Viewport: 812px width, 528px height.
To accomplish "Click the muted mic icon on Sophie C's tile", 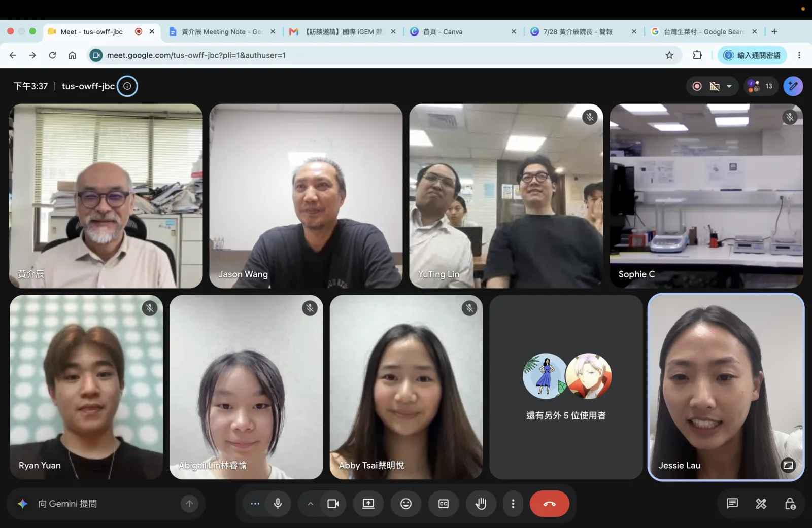I will [790, 117].
